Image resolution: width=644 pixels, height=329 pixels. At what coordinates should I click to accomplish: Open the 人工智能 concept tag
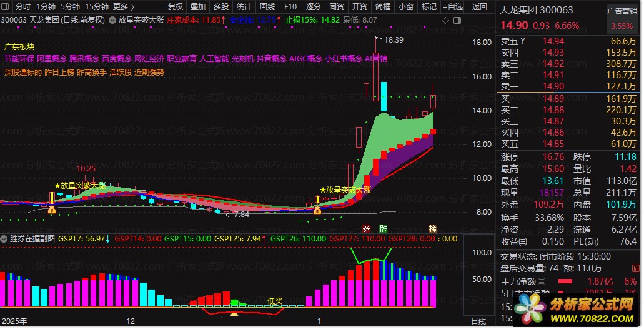click(x=214, y=58)
